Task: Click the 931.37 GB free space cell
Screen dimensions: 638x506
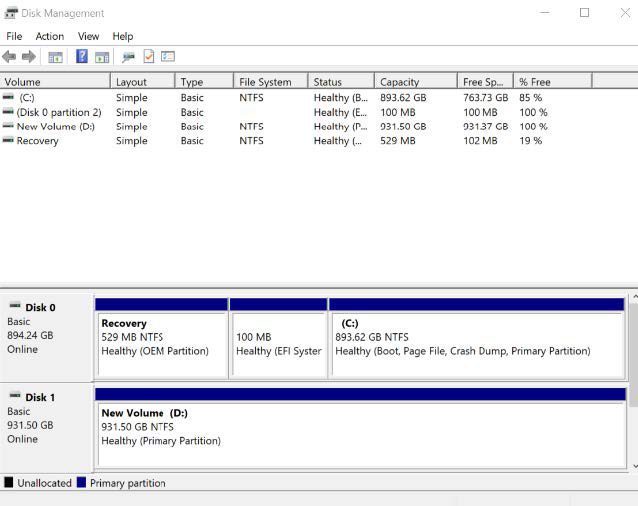Action: click(x=485, y=126)
